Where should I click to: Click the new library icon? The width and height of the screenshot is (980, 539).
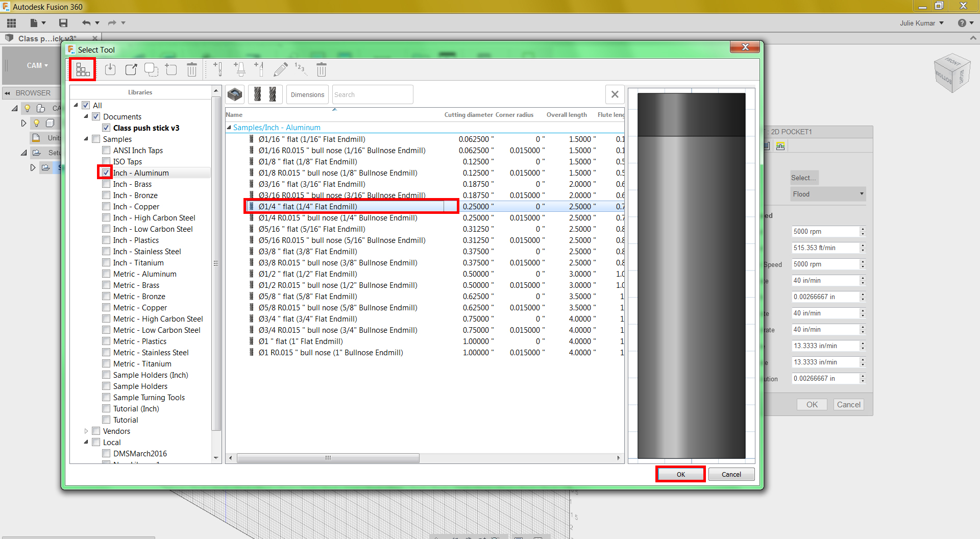point(171,69)
